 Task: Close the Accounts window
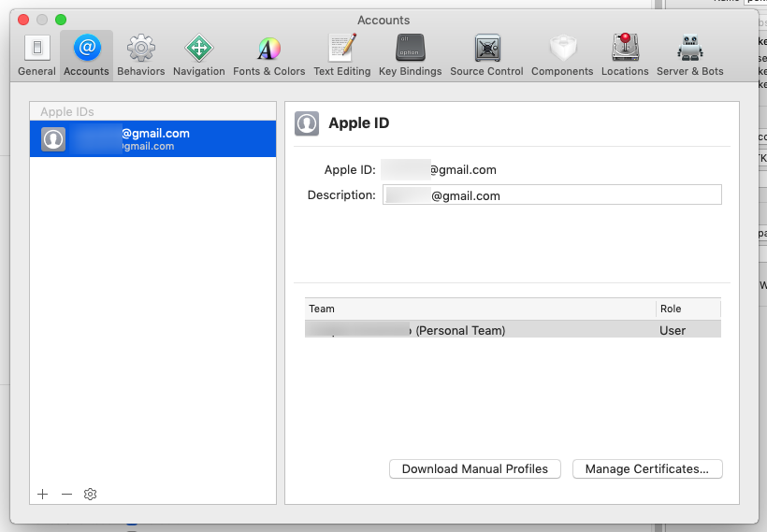click(x=23, y=20)
